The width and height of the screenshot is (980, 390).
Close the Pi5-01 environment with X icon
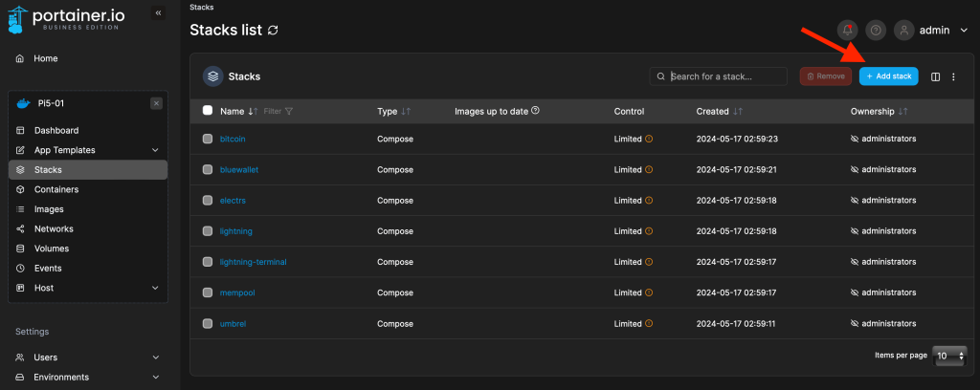tap(156, 103)
